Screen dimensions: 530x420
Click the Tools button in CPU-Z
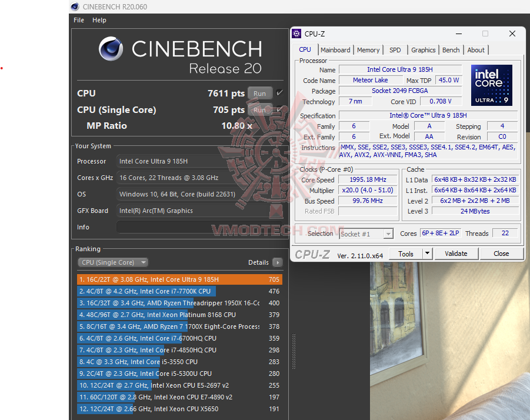click(x=406, y=254)
